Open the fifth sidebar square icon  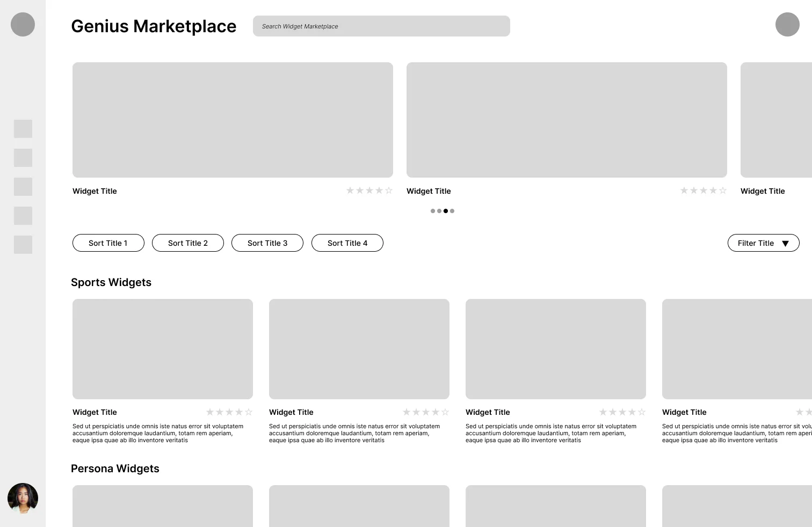click(23, 245)
